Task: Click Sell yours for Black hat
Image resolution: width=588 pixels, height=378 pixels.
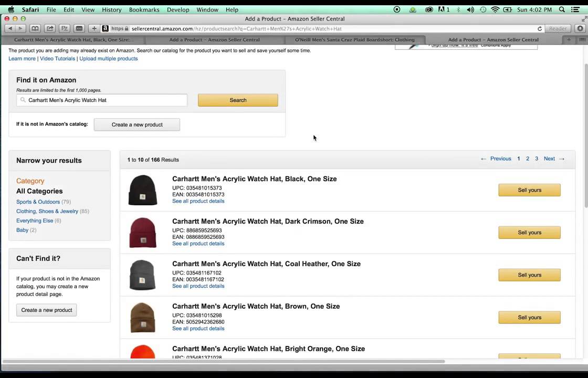Action: click(x=529, y=190)
